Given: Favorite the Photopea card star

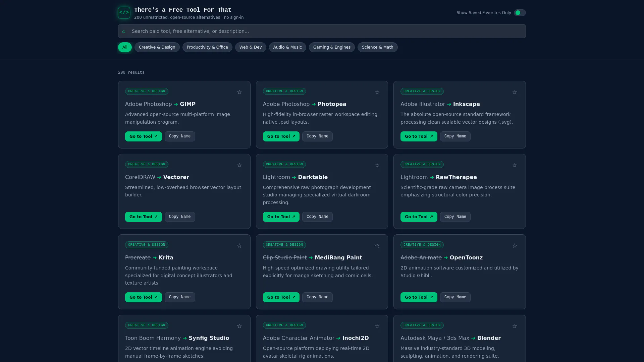Looking at the screenshot, I should (377, 92).
